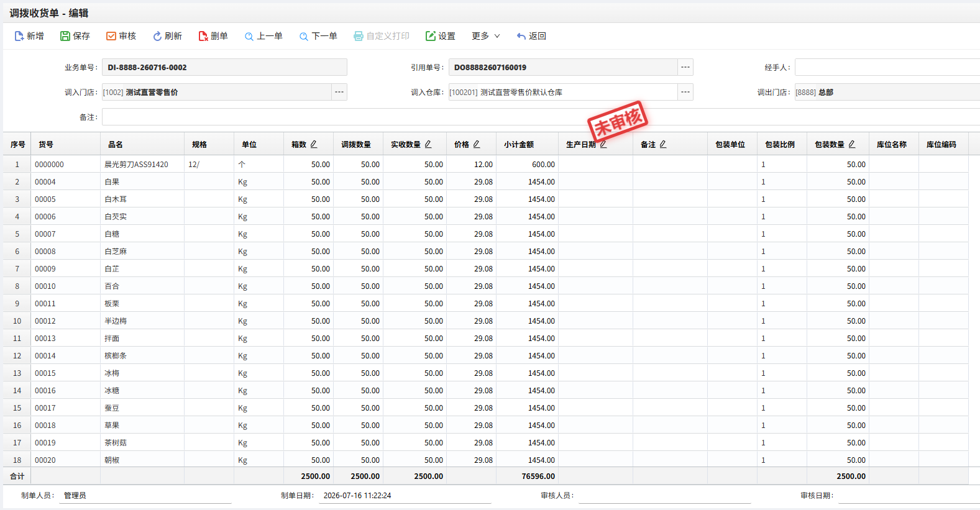The image size is (980, 510).
Task: Click the 审核 (audit) toolbar button
Action: (121, 36)
